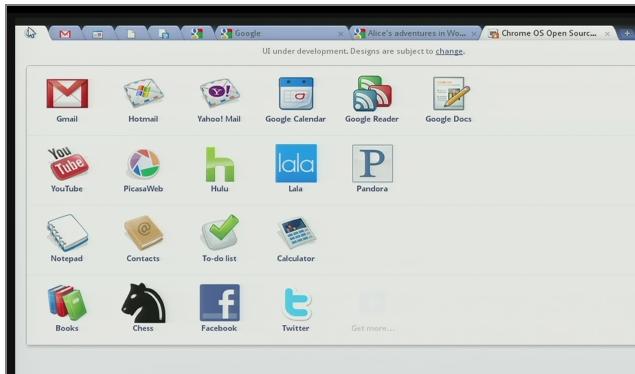The width and height of the screenshot is (635, 374).
Task: Open the Books app icon
Action: 67,303
